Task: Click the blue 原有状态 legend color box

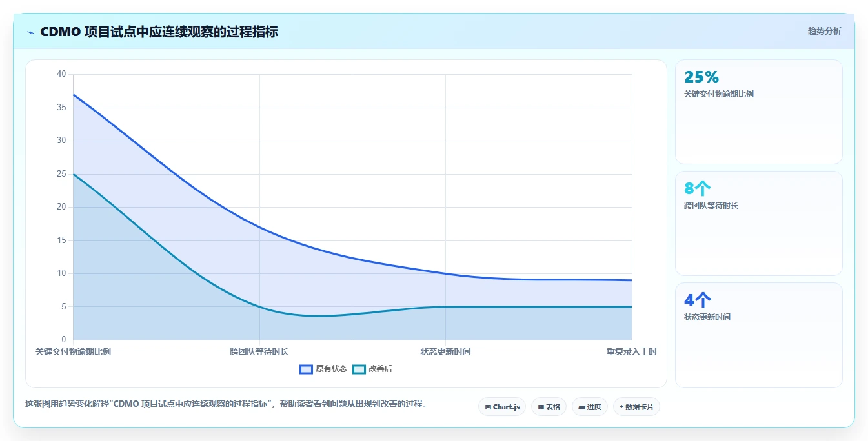Action: click(x=307, y=369)
